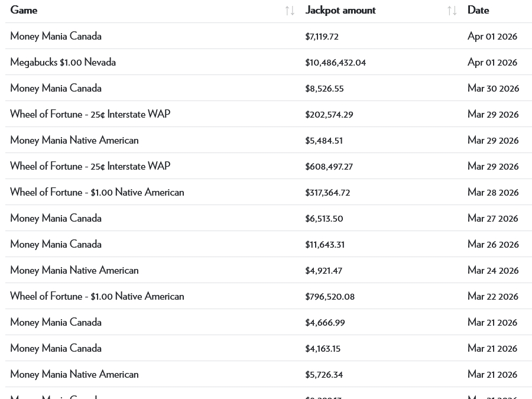Click Money Mania Native American $4,921.47 game name
Viewport: 532px width, 399px height.
74,270
